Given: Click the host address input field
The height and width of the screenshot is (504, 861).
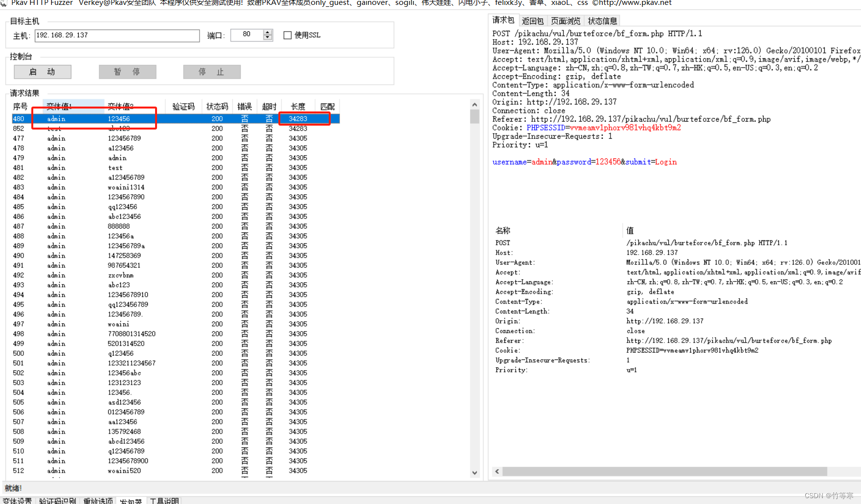Looking at the screenshot, I should (117, 35).
